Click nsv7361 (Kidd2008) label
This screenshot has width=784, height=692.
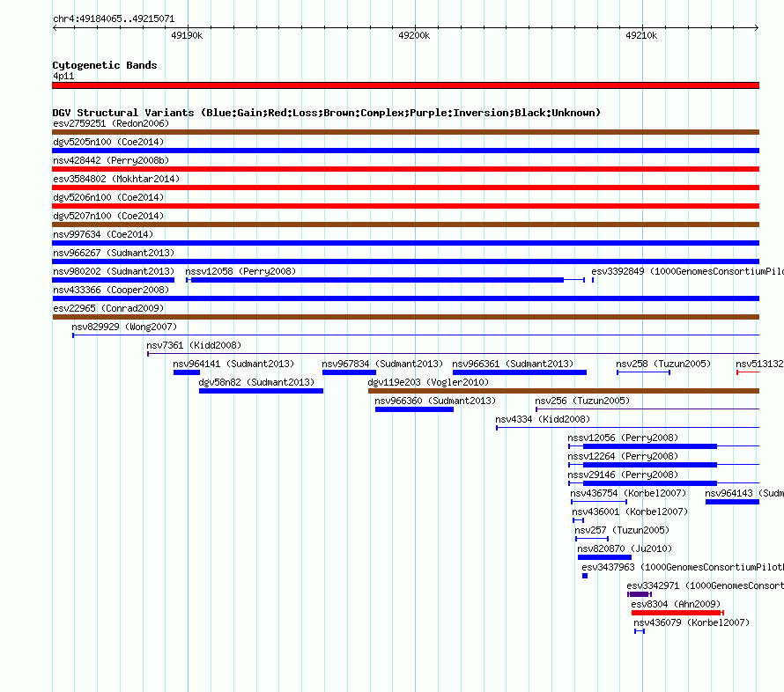click(194, 345)
